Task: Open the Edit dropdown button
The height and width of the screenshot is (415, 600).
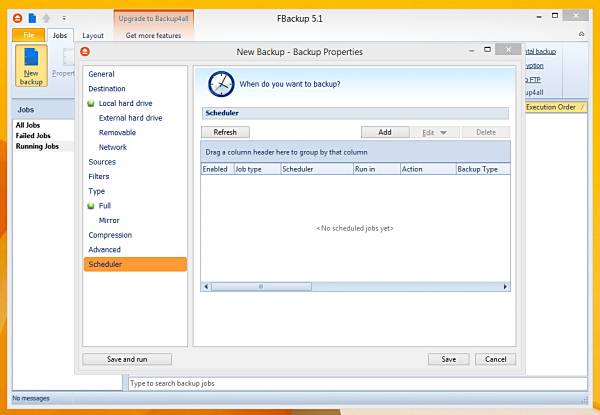Action: [435, 132]
